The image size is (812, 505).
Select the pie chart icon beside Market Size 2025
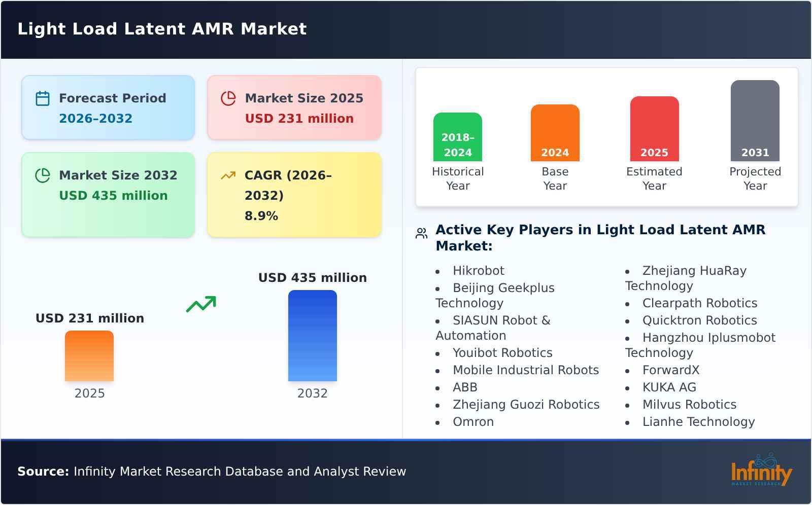point(228,99)
